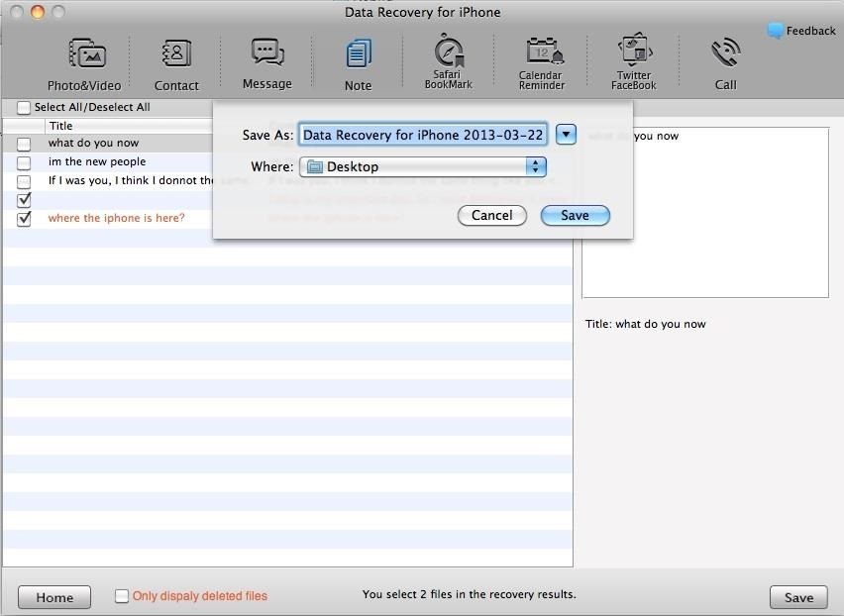Screen dimensions: 844x616
Task: Click Cancel in the save dialog
Action: coord(491,215)
